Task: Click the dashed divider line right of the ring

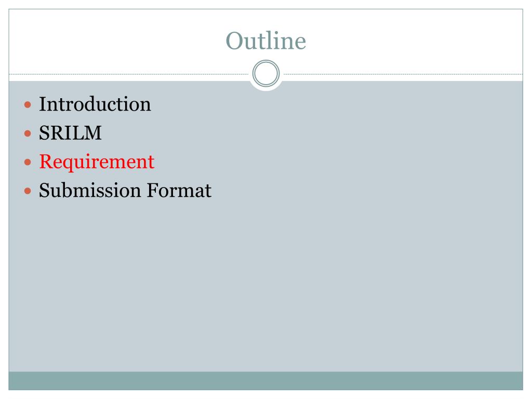Action: click(403, 74)
